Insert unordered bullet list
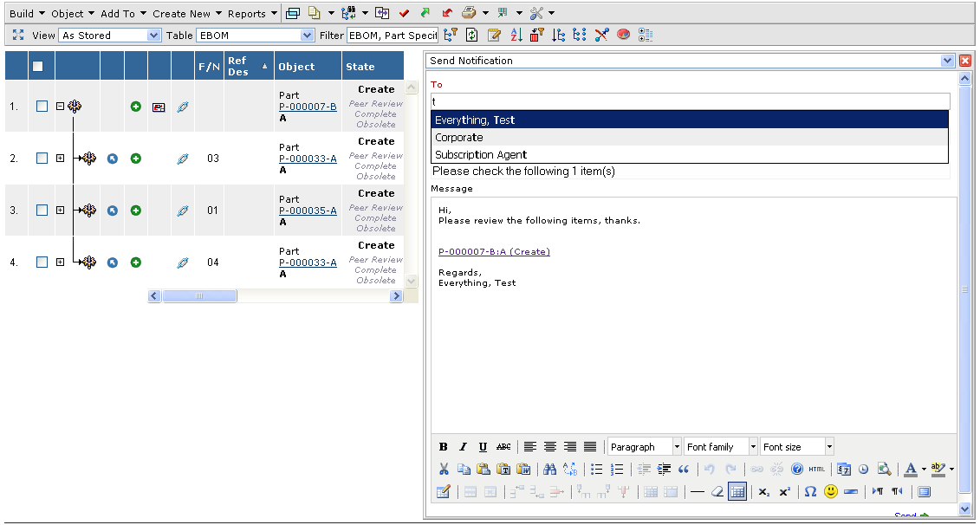 596,469
